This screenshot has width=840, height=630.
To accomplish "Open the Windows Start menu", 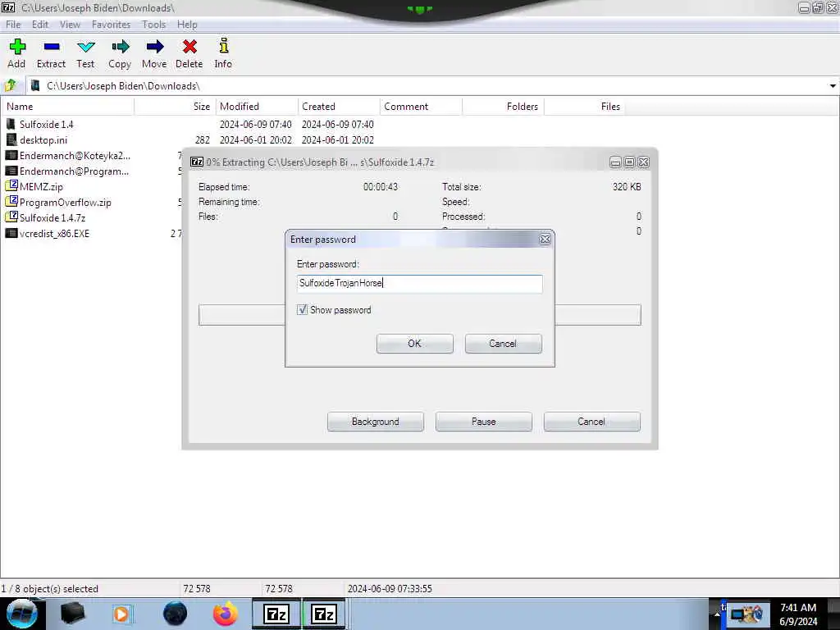I will [x=22, y=614].
